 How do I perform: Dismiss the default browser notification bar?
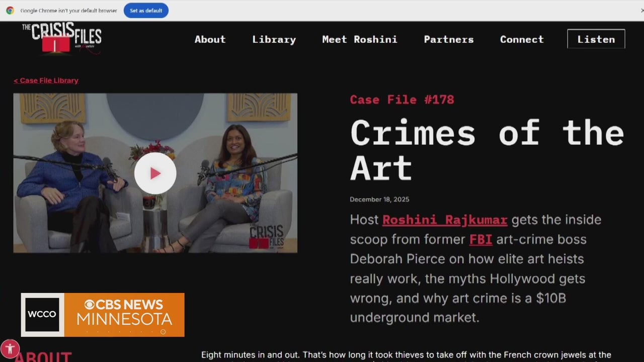(641, 11)
